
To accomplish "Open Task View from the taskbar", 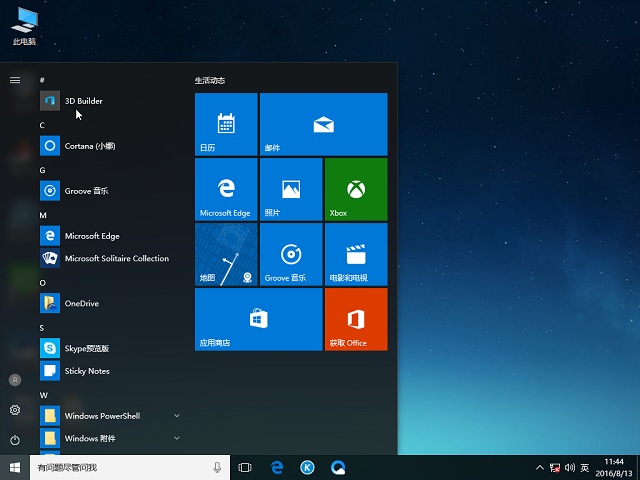I will tap(245, 467).
